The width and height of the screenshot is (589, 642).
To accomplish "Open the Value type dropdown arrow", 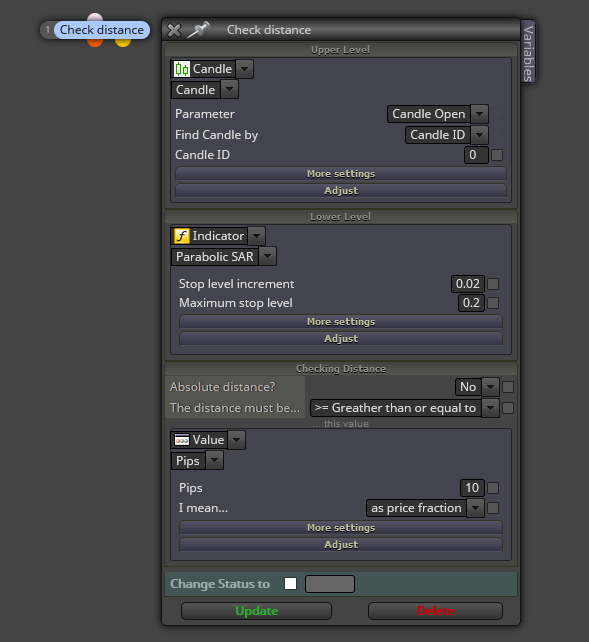I will (237, 440).
